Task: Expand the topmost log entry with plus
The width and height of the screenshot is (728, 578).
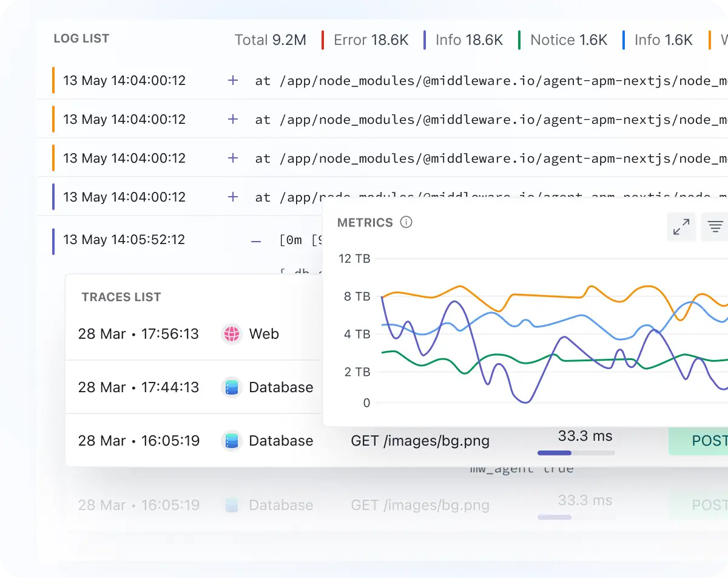Action: pos(232,80)
